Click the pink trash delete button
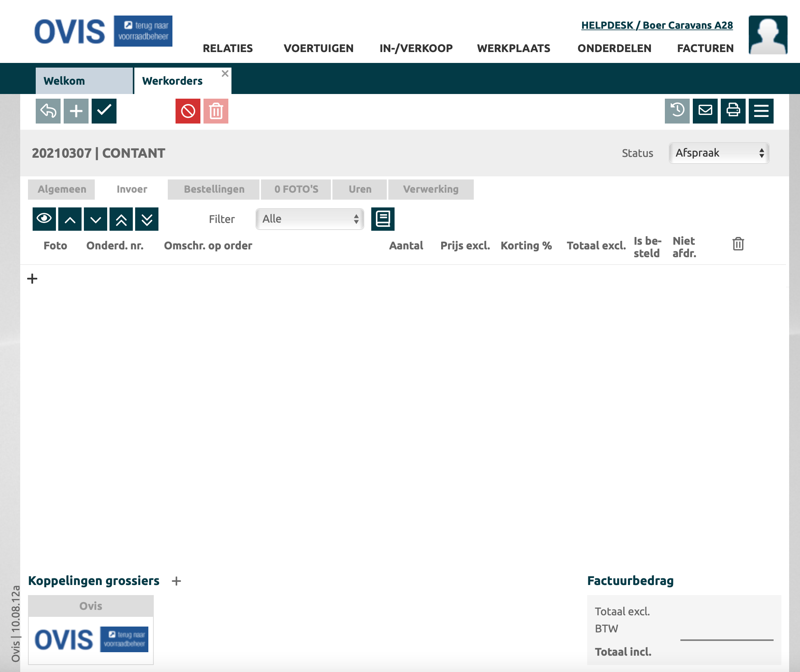The height and width of the screenshot is (672, 800). coord(216,111)
